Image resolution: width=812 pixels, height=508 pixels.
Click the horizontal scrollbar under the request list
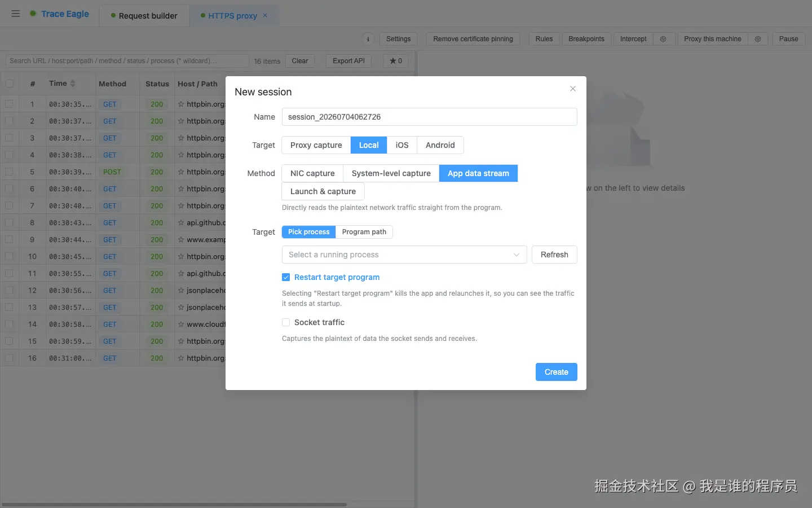pos(174,504)
